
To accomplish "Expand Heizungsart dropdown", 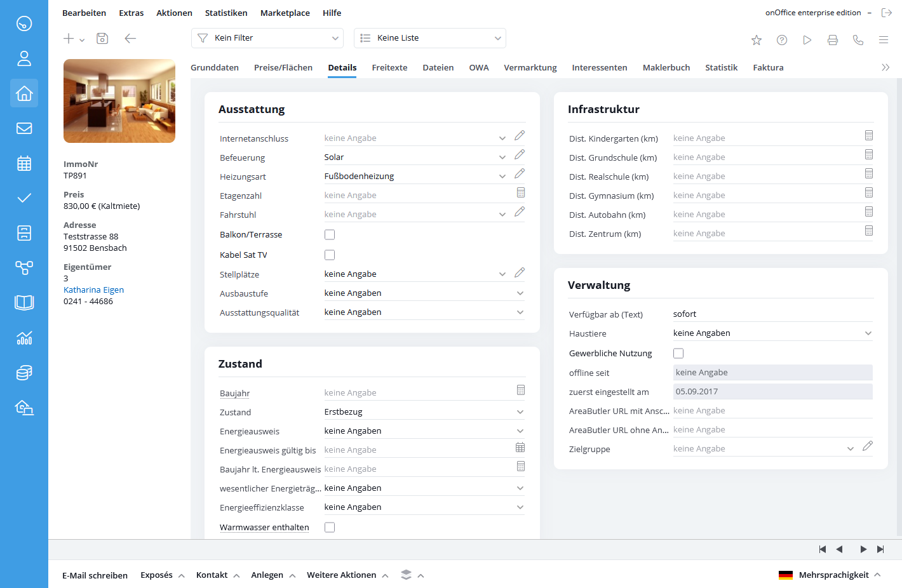I will pos(502,177).
